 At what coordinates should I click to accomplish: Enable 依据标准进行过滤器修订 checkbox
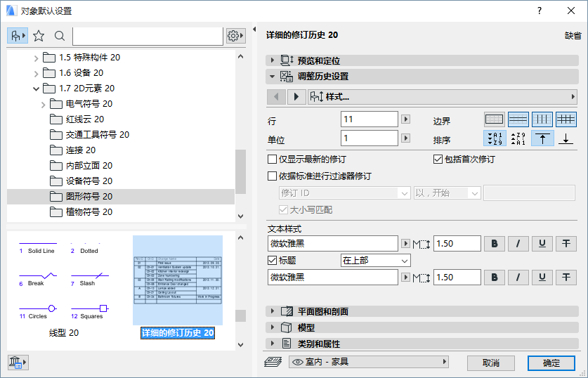point(273,176)
